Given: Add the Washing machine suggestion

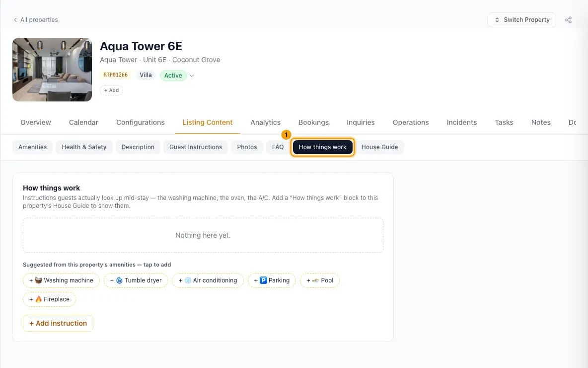Looking at the screenshot, I should point(61,280).
